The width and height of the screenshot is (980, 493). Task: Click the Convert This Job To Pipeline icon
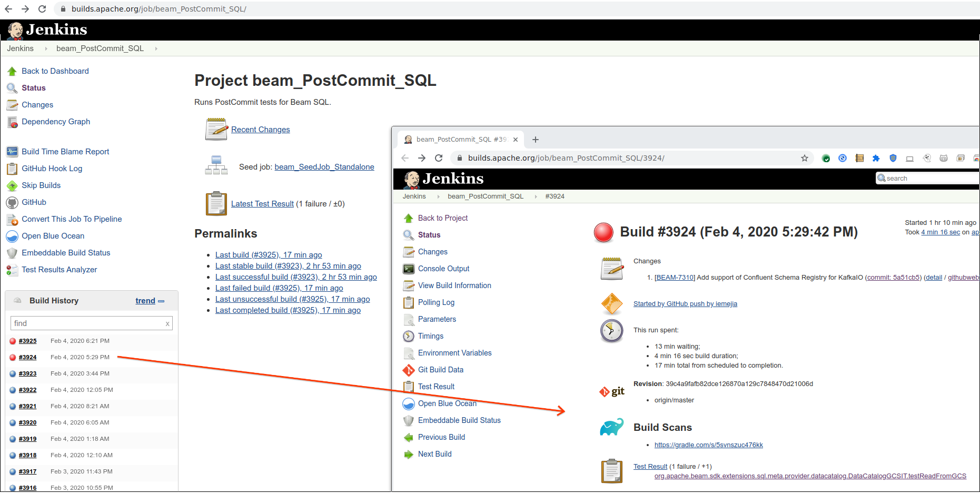12,219
